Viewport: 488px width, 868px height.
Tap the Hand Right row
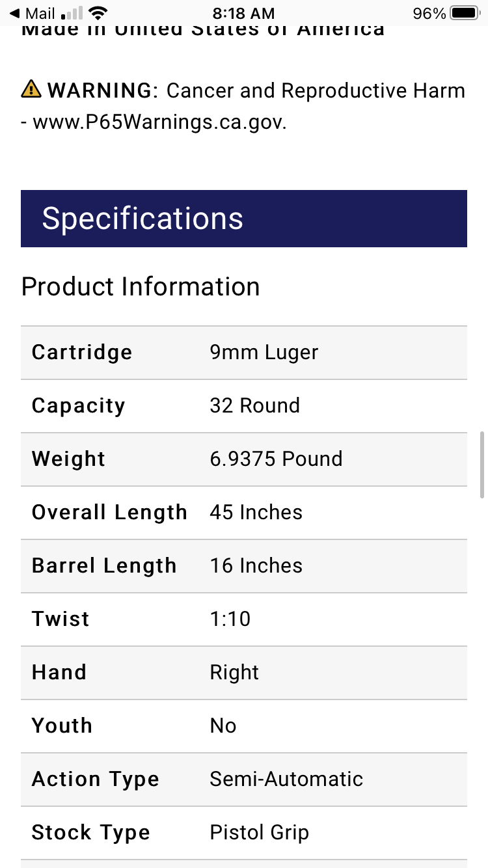[244, 673]
